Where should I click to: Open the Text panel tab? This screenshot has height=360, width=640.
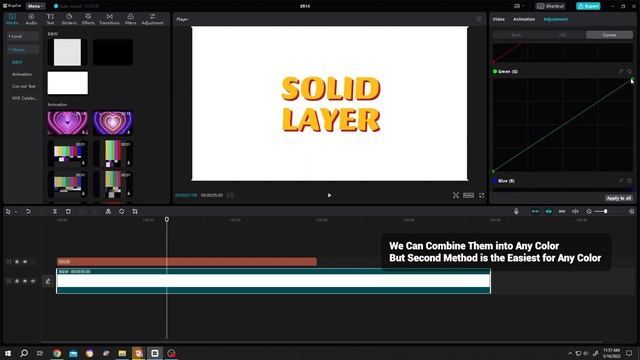50,19
